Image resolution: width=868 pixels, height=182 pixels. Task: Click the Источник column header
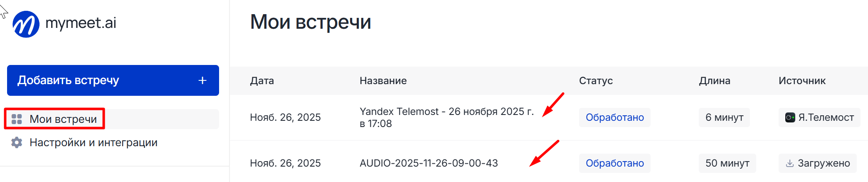(x=802, y=81)
